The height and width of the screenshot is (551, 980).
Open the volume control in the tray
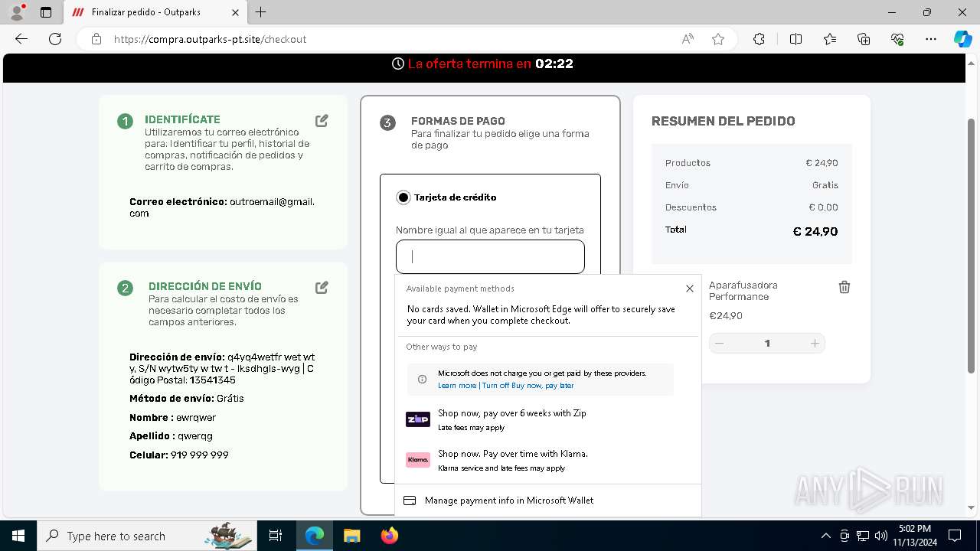coord(881,536)
